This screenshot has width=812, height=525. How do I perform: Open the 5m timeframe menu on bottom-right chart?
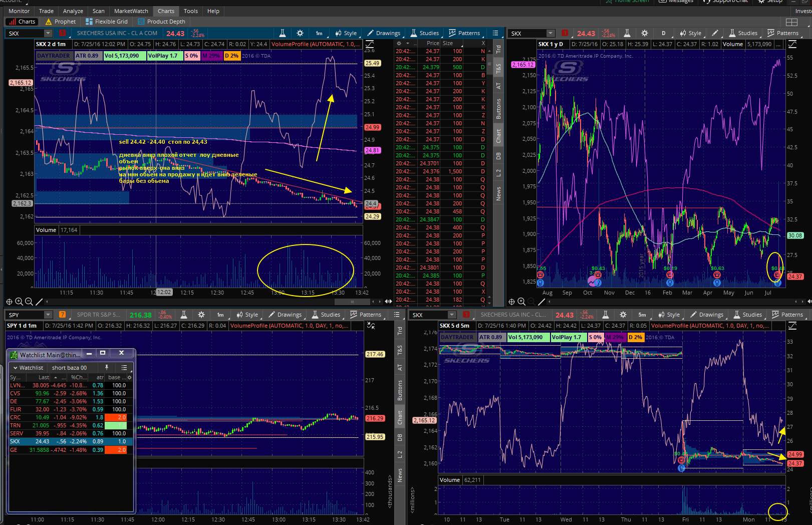642,315
